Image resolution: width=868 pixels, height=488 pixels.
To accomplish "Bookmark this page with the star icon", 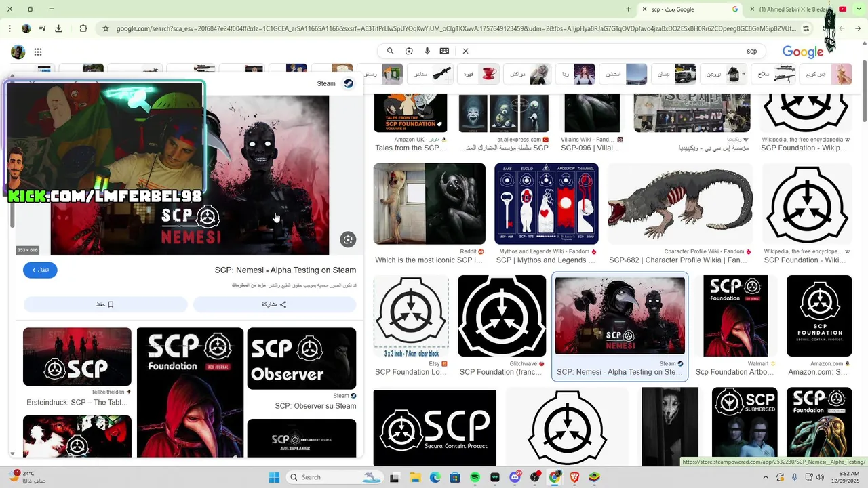I will tap(106, 28).
